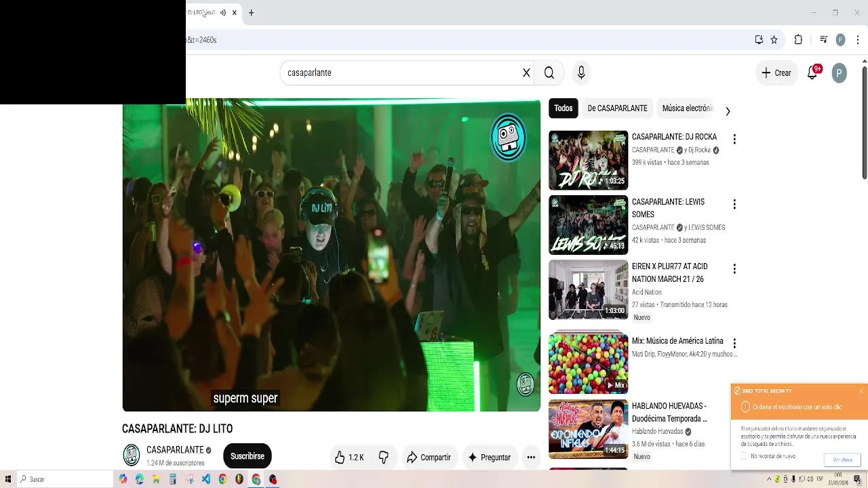Viewport: 868px width, 488px height.
Task: Open Chrome media controls icon
Action: point(823,40)
